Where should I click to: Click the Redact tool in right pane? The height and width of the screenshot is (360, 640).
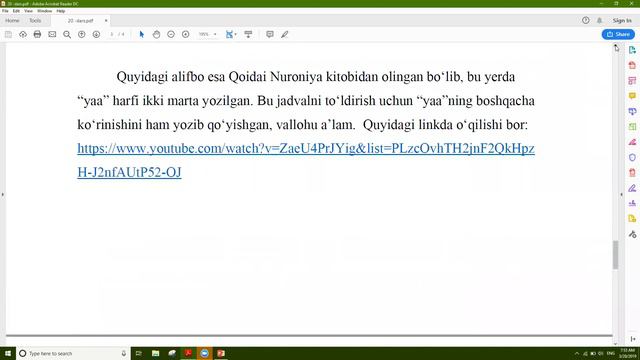(632, 142)
